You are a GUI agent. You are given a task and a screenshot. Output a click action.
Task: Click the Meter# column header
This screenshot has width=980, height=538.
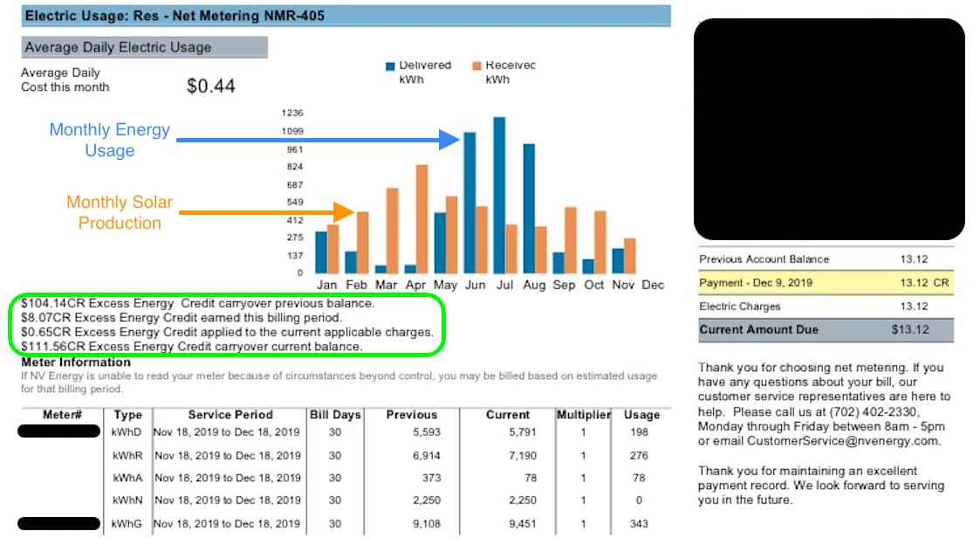[x=63, y=415]
